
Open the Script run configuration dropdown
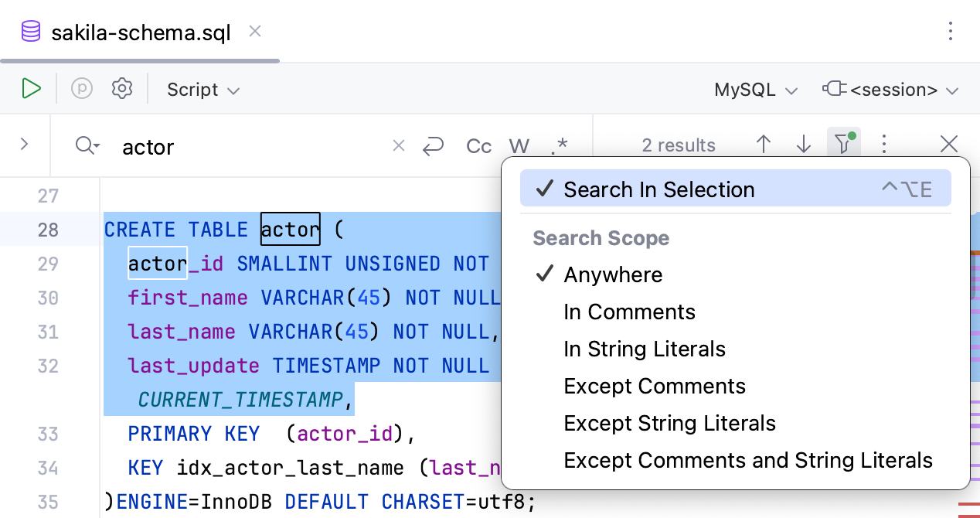(x=202, y=89)
